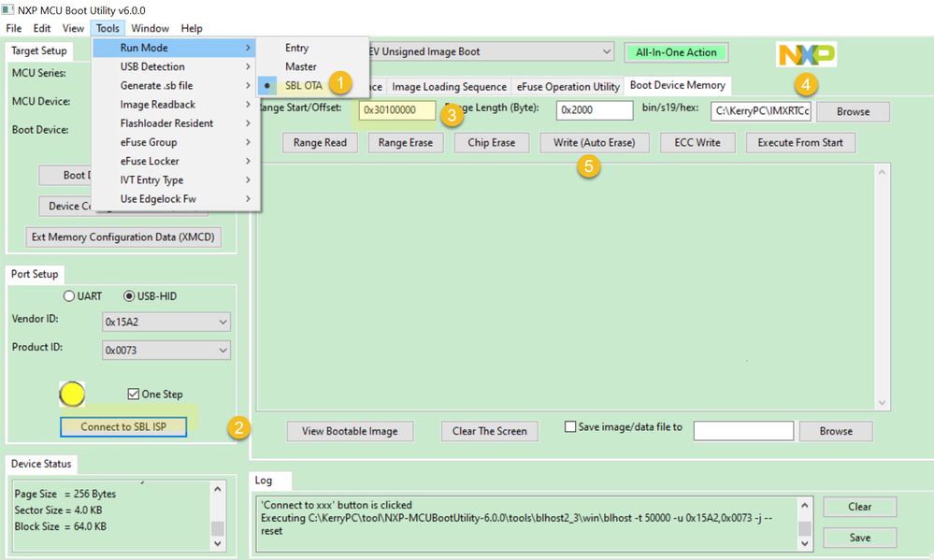Click the Device Status scroll down arrow
This screenshot has width=934, height=560.
point(218,543)
